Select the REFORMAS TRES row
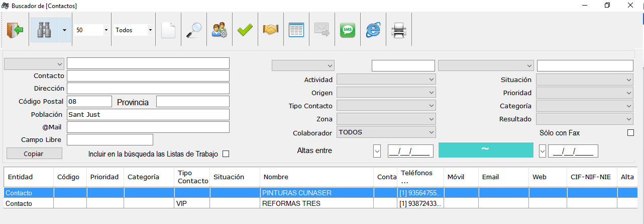The image size is (644, 224). coord(320,203)
